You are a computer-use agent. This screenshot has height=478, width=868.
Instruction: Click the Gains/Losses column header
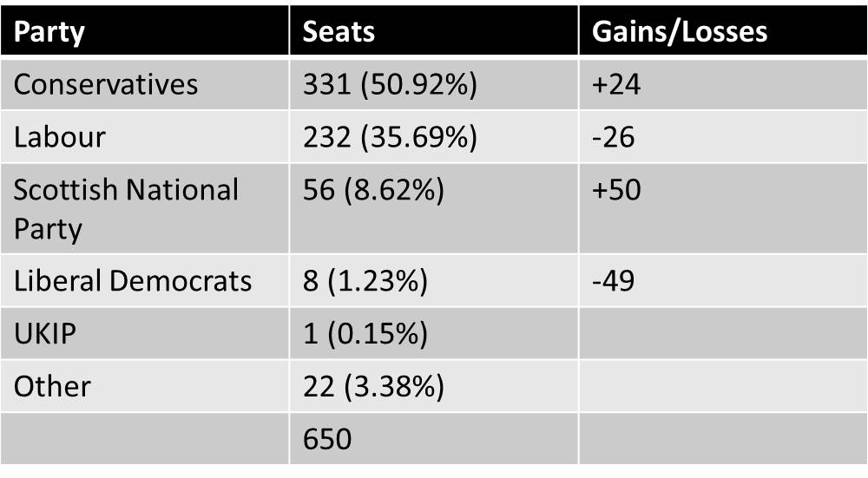click(x=680, y=31)
